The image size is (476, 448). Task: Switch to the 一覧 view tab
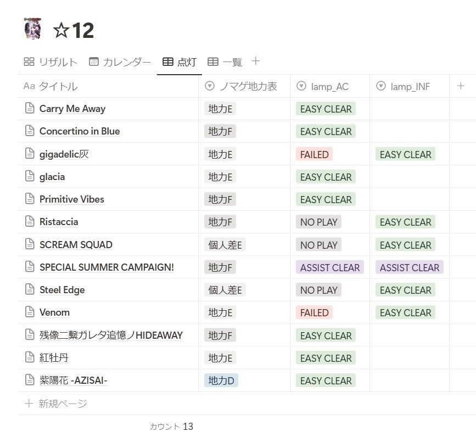(225, 62)
